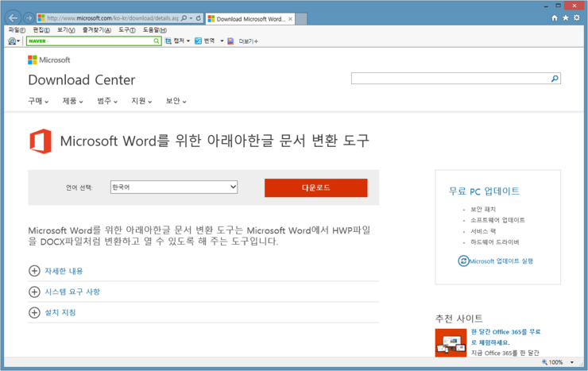The height and width of the screenshot is (371, 588).
Task: Click the 보안 패치 list item
Action: [x=483, y=209]
